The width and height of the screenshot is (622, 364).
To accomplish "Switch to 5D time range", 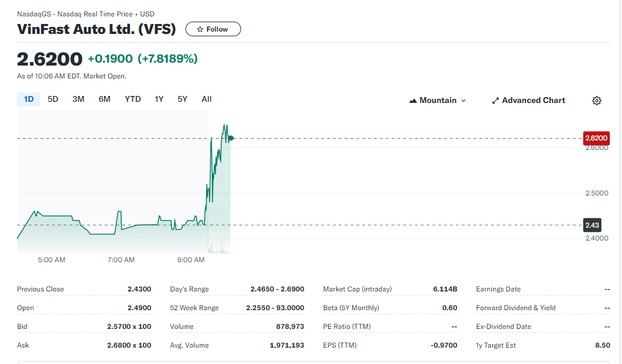I will tap(53, 99).
